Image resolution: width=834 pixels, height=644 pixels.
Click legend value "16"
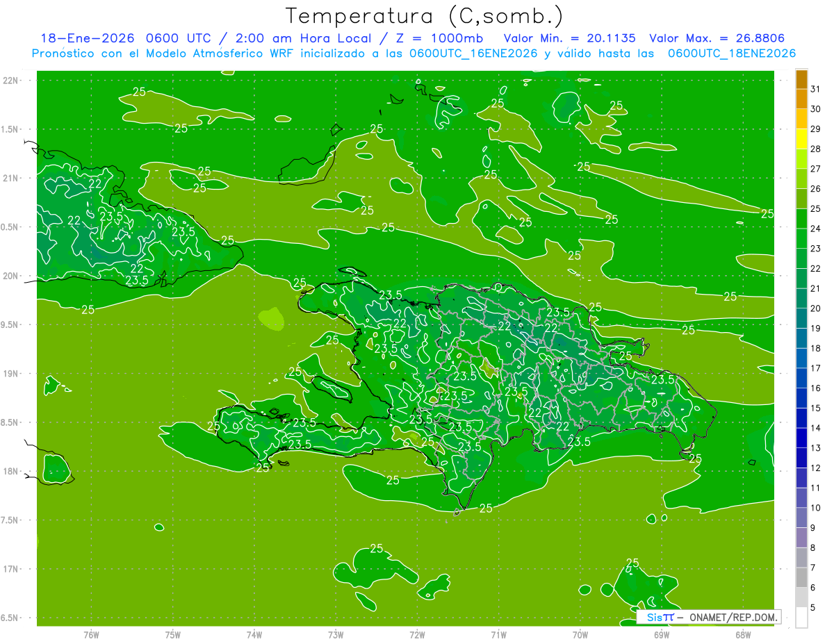(x=816, y=388)
